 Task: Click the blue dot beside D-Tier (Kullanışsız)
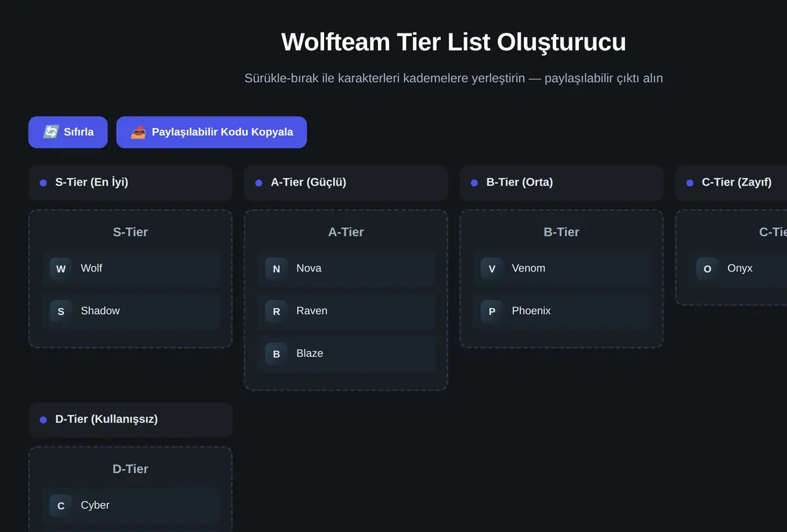click(x=43, y=420)
